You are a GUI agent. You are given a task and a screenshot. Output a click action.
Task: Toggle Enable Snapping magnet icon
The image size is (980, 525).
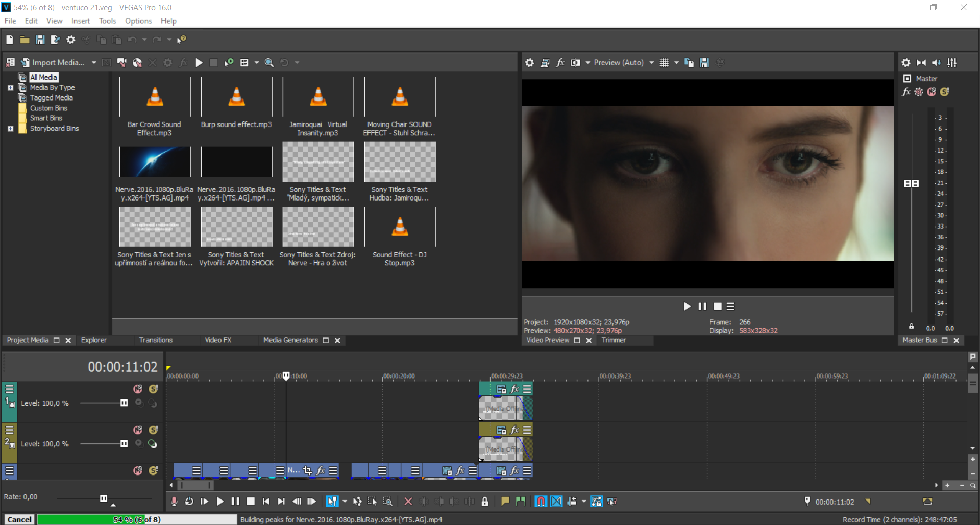point(541,502)
